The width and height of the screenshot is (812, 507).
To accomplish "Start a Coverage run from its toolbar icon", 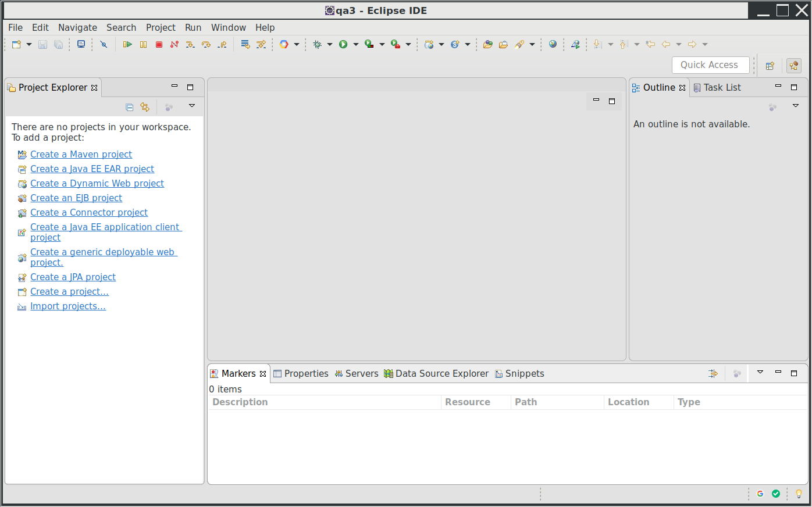I will tap(369, 44).
